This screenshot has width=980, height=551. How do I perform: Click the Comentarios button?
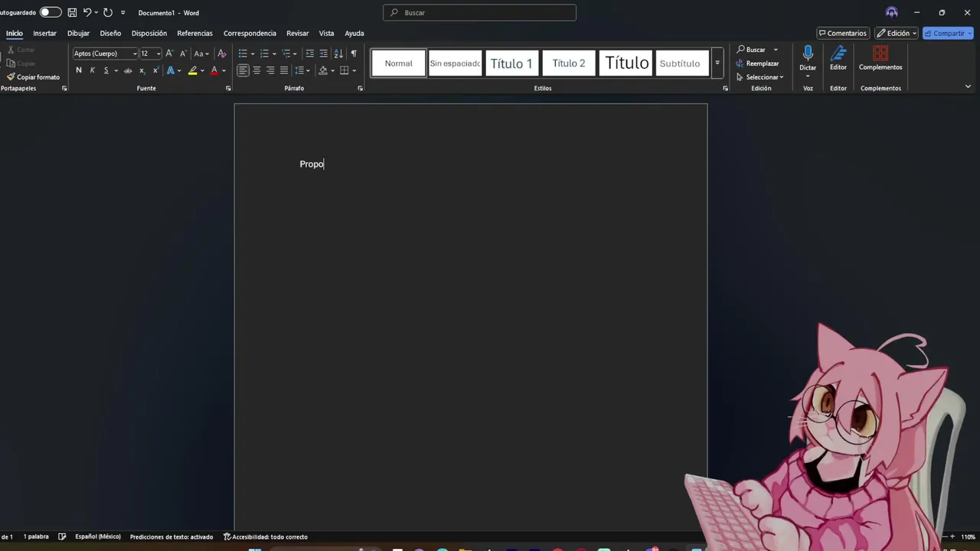[x=843, y=33]
